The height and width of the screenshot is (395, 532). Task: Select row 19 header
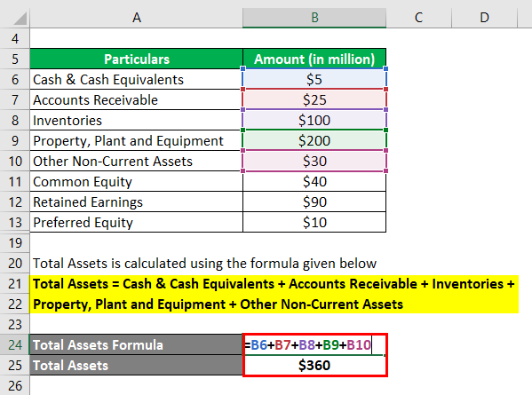pos(14,242)
